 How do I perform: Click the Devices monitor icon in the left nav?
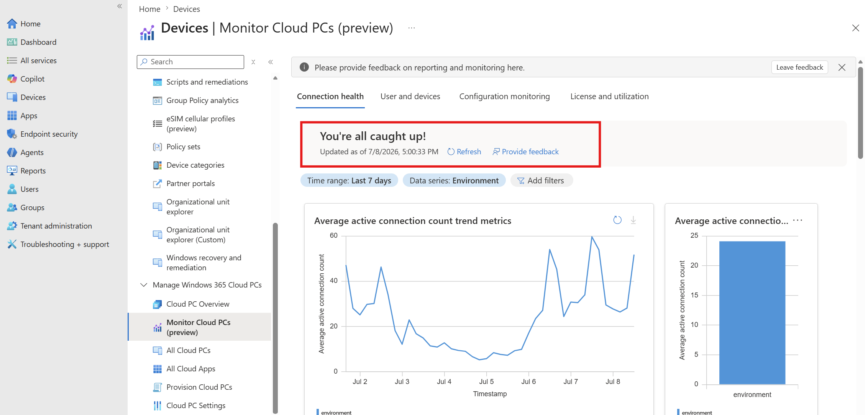12,97
